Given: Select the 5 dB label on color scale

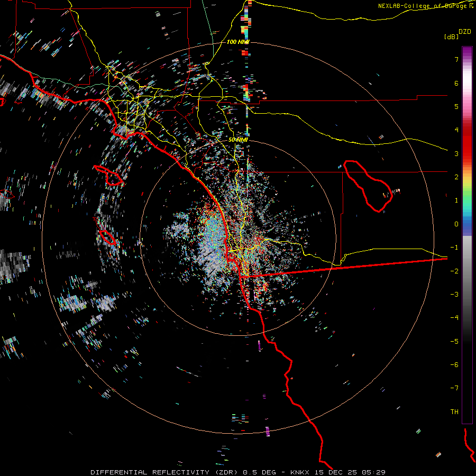Looking at the screenshot, I should (456, 106).
